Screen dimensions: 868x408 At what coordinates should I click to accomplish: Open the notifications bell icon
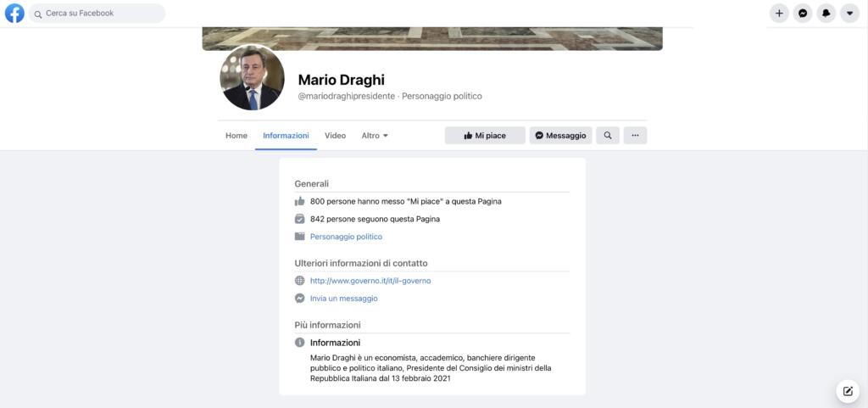point(826,14)
